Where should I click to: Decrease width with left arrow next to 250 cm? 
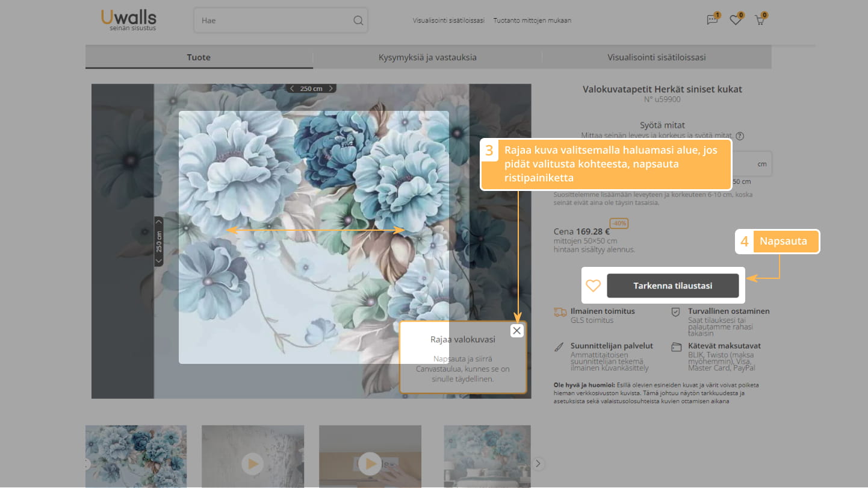pyautogui.click(x=293, y=89)
